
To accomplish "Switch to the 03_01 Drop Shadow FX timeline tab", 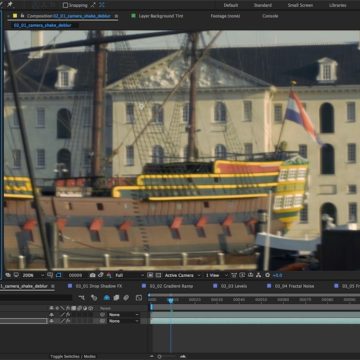I will [x=99, y=286].
